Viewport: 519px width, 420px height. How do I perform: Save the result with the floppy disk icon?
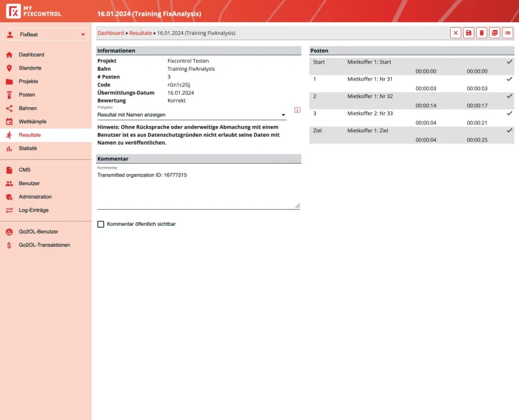pos(468,33)
